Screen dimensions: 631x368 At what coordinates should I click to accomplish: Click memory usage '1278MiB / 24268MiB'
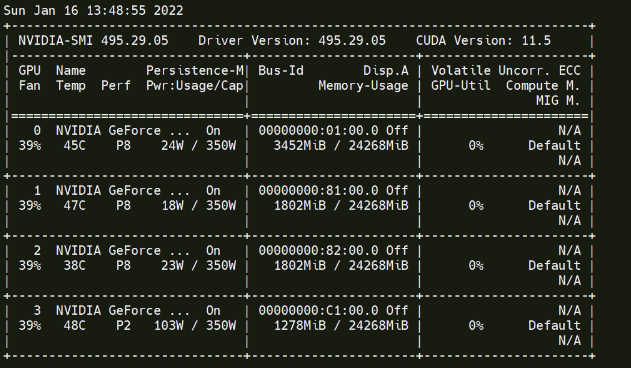click(341, 326)
